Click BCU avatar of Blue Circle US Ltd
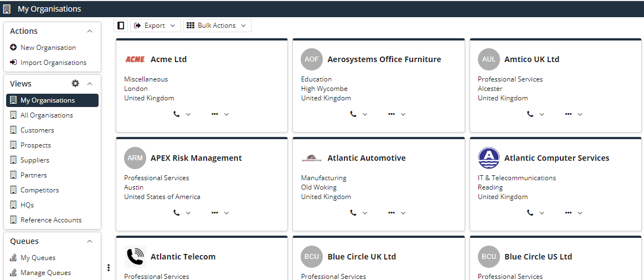644x280 pixels. click(489, 257)
